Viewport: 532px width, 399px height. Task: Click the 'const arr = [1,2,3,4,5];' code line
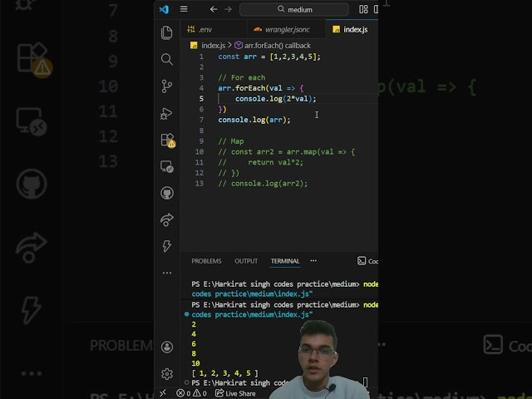coord(269,57)
